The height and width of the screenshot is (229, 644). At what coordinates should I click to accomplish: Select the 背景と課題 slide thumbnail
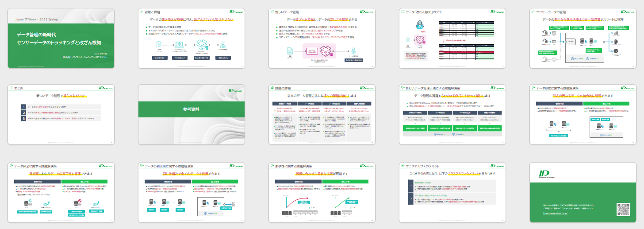click(x=192, y=38)
